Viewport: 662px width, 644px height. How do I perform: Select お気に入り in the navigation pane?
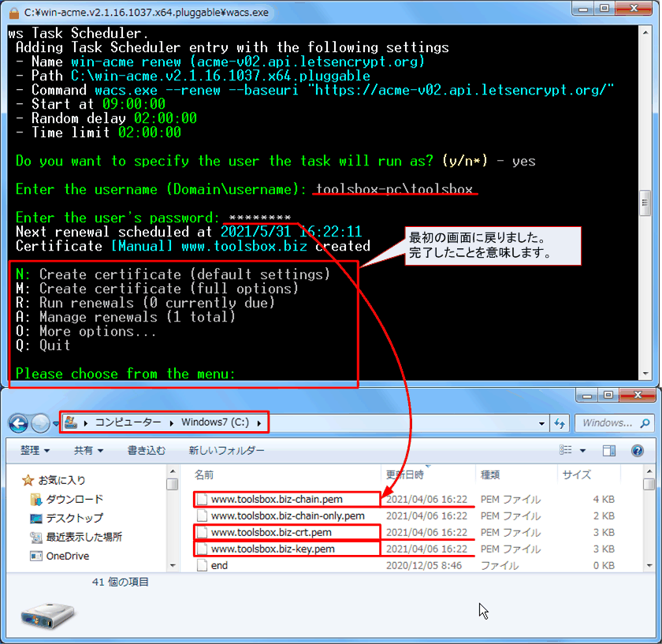[61, 480]
